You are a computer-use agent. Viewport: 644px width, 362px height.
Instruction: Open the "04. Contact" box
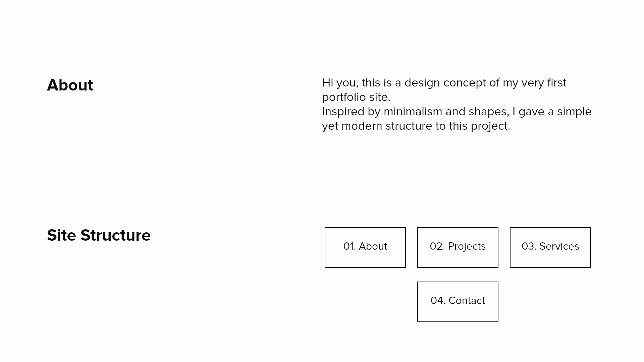(458, 302)
